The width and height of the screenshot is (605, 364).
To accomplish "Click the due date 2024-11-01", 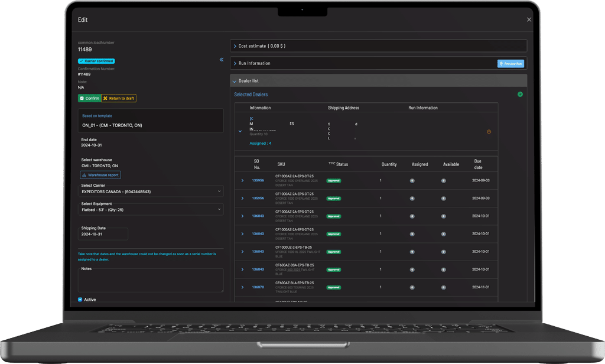I will click(481, 287).
